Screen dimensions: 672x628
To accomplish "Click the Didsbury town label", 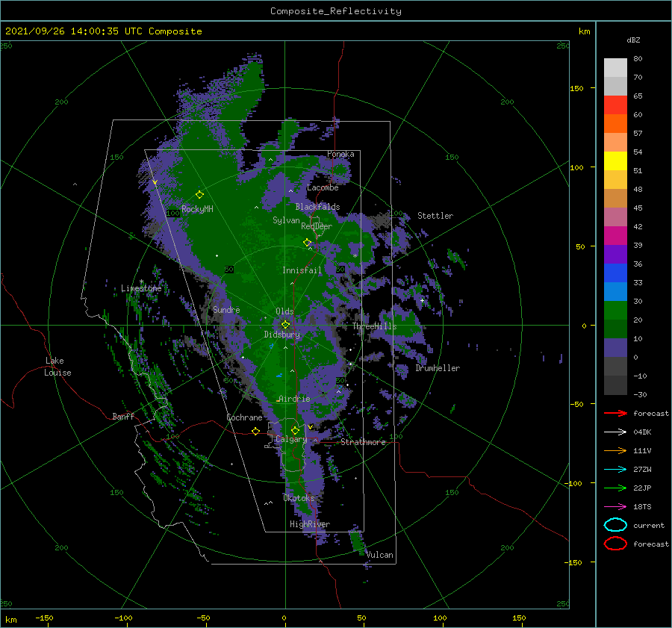I will [282, 335].
